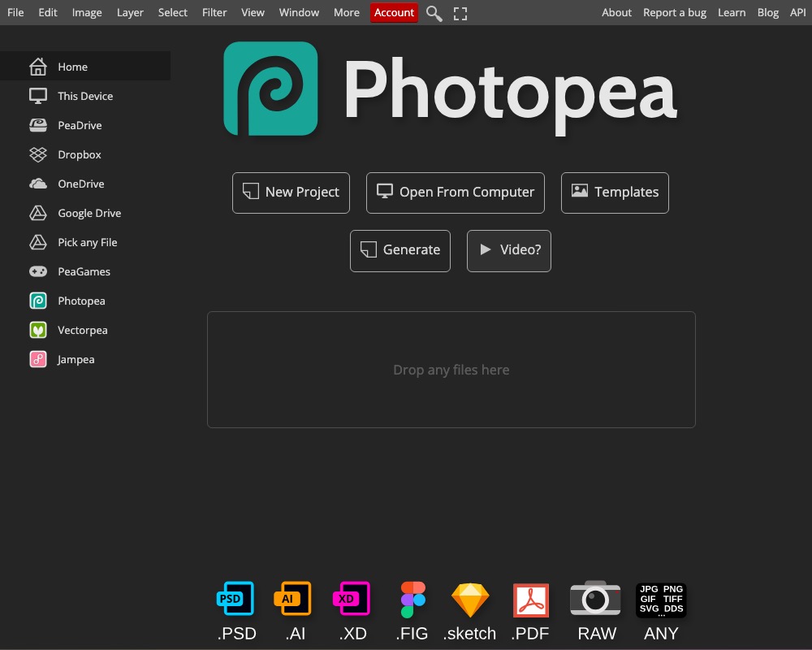Click the Dropbox label in the sidebar
Image resolution: width=812 pixels, height=650 pixels.
point(80,154)
